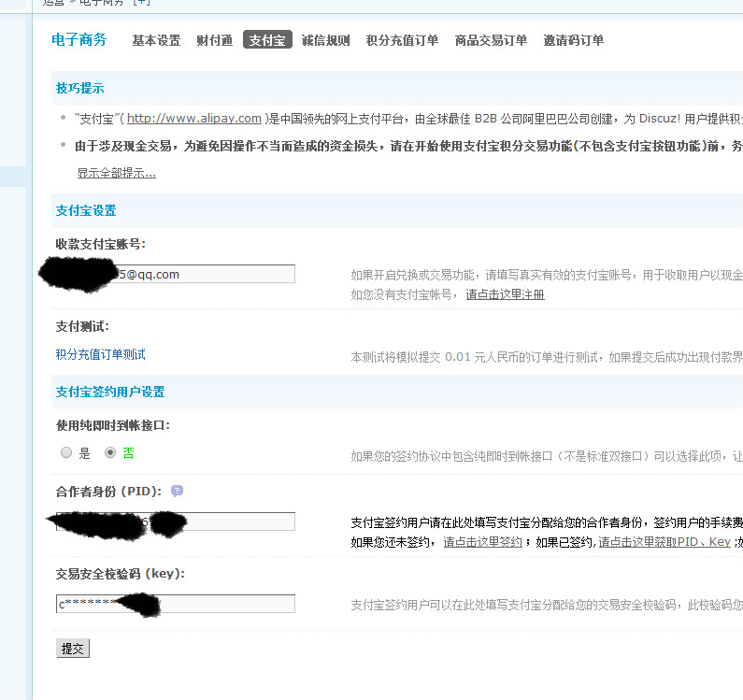
Task: Open the 请点击这里签约 link
Action: pos(482,542)
